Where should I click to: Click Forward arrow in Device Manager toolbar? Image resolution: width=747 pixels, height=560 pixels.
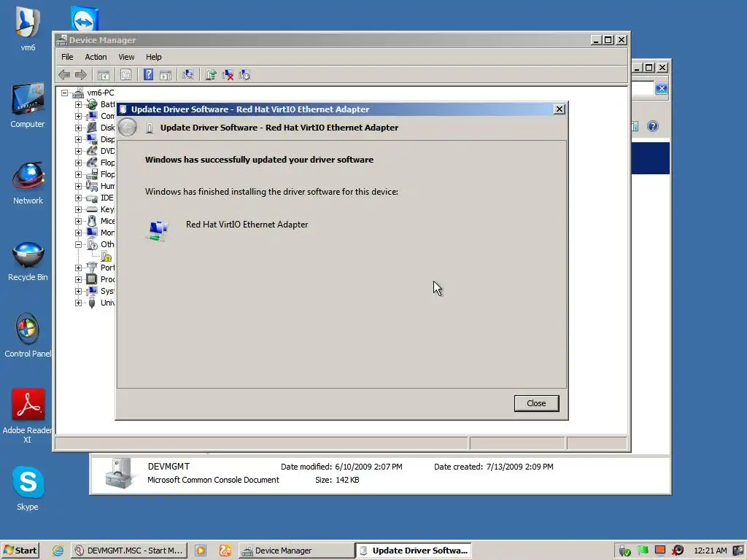click(x=81, y=75)
